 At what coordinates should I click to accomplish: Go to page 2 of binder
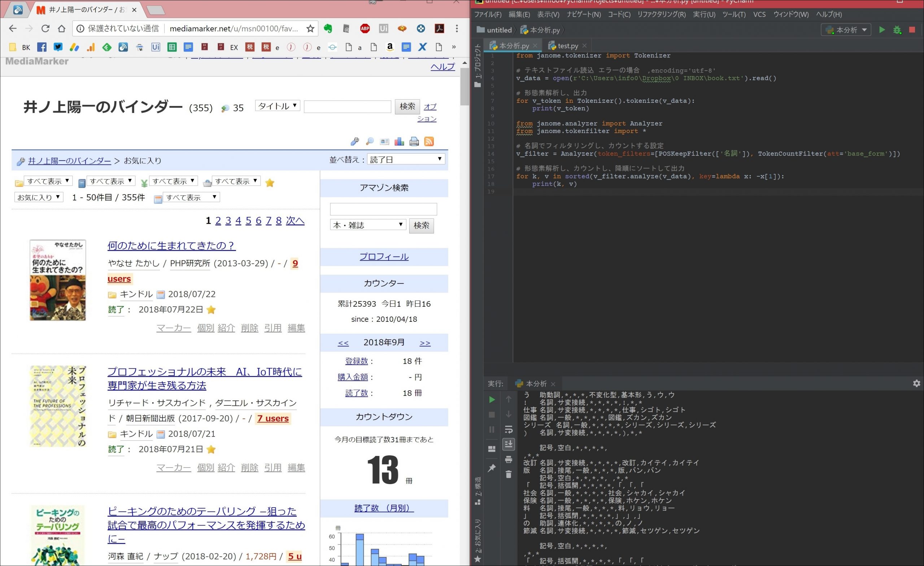click(218, 220)
